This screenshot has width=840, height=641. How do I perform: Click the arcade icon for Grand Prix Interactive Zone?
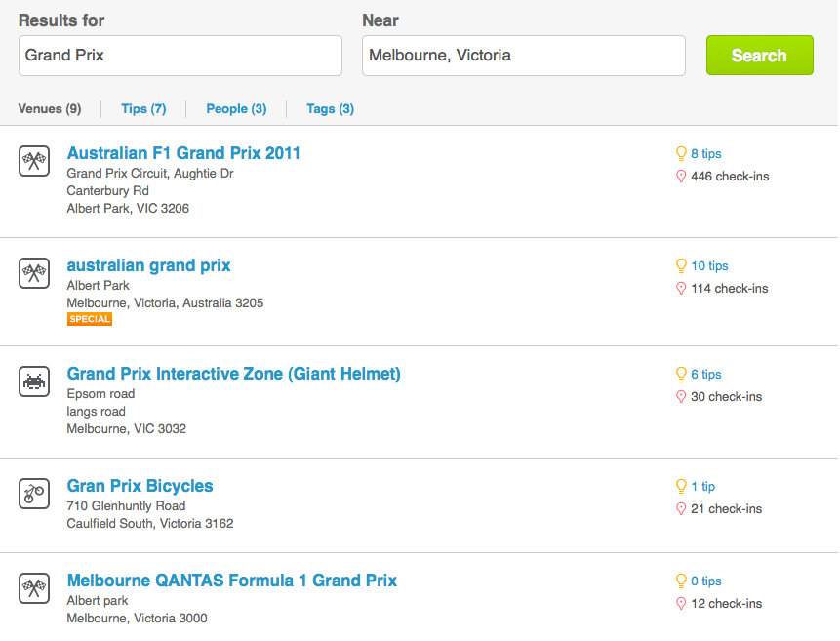[x=34, y=381]
